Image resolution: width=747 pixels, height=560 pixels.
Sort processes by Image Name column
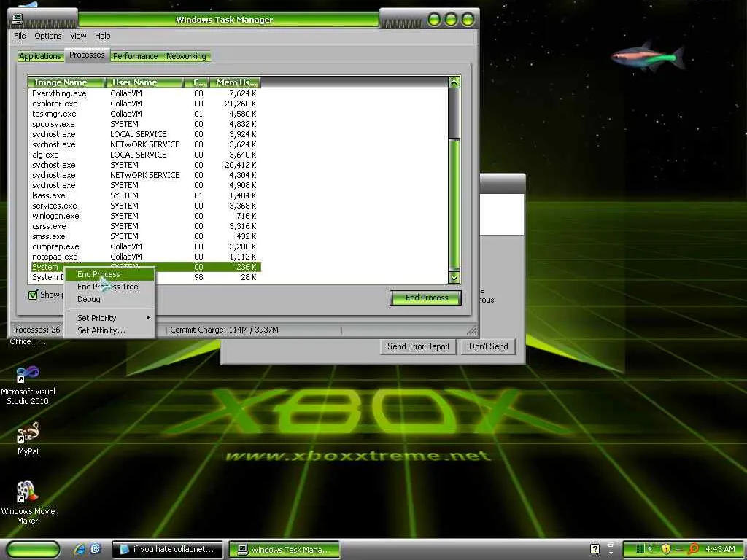(66, 82)
